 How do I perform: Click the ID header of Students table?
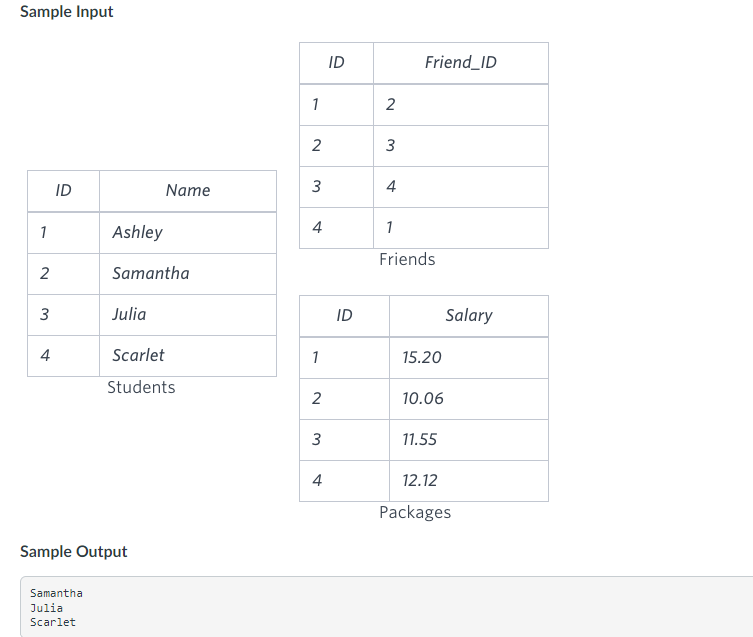63,191
